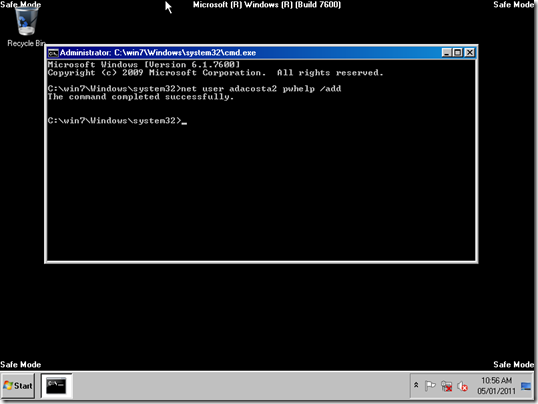Click the Action Center flag tray icon
The width and height of the screenshot is (538, 404).
[x=430, y=386]
